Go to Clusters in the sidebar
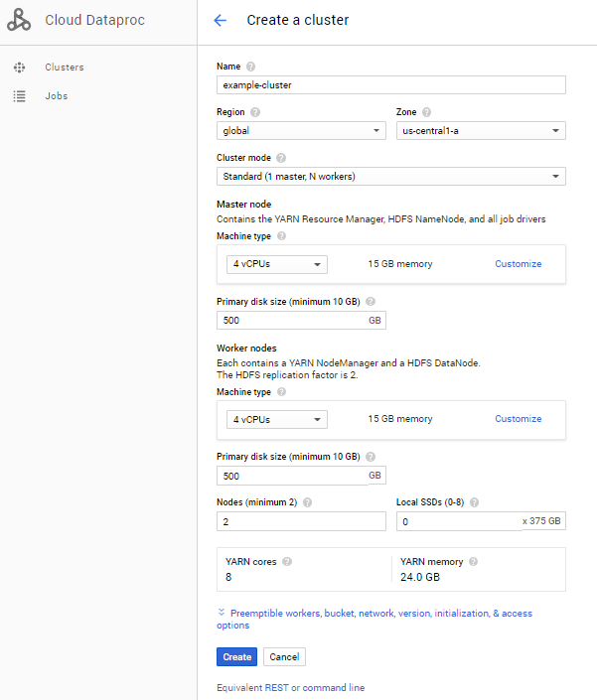 point(65,68)
